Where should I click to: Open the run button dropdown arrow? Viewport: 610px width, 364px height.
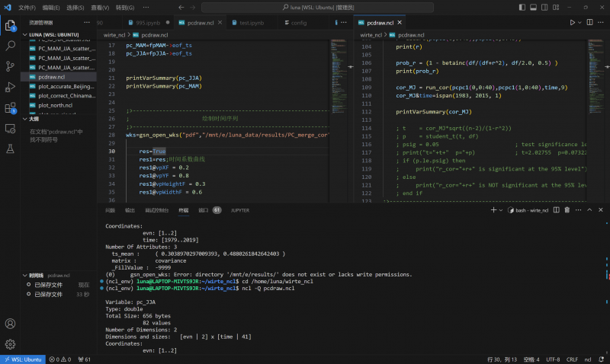tap(581, 23)
